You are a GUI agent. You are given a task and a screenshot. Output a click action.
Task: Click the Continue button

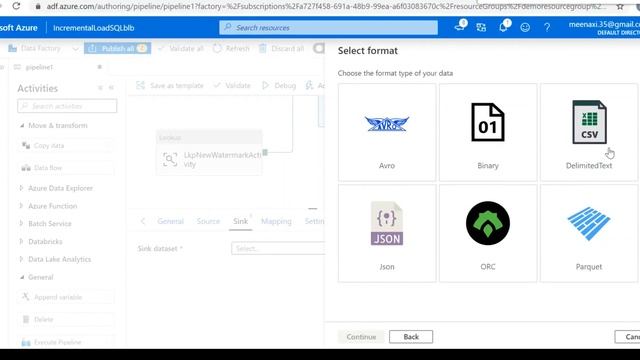(x=361, y=337)
